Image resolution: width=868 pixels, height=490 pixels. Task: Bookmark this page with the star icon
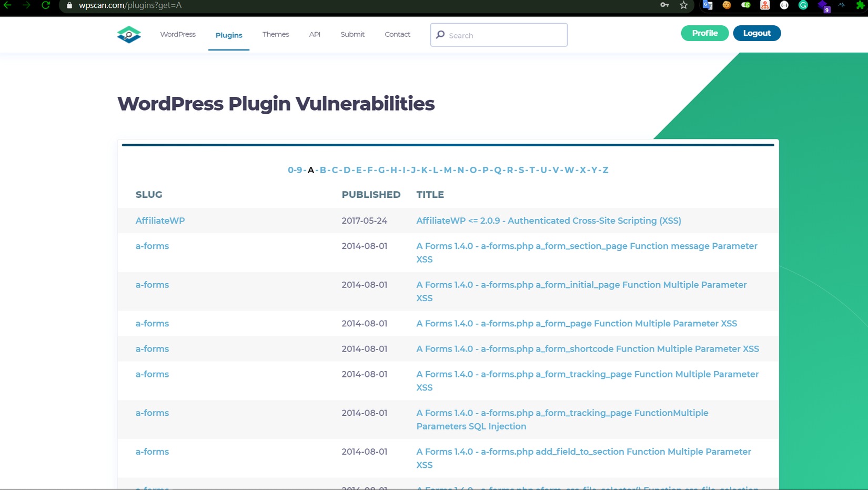(683, 5)
